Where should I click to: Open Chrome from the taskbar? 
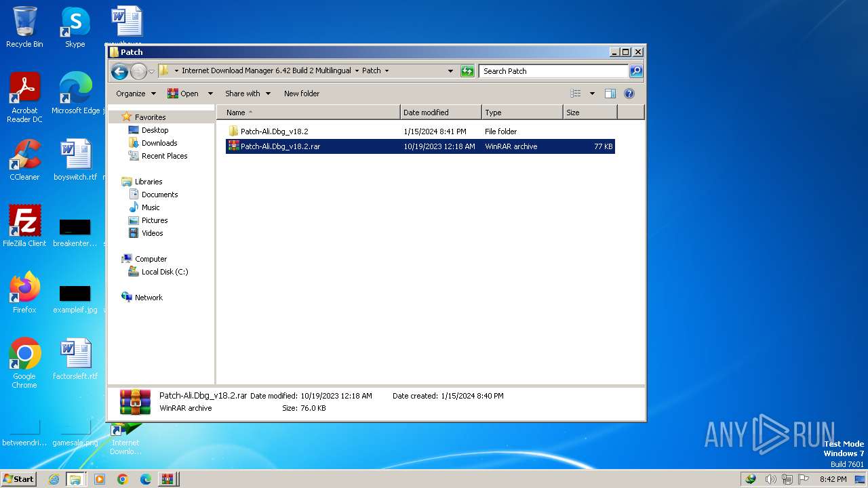click(123, 479)
